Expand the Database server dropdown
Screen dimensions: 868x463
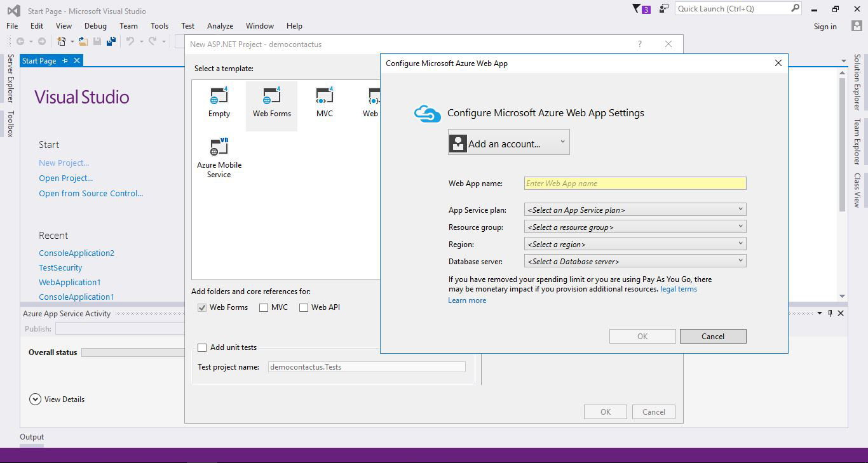[635, 261]
